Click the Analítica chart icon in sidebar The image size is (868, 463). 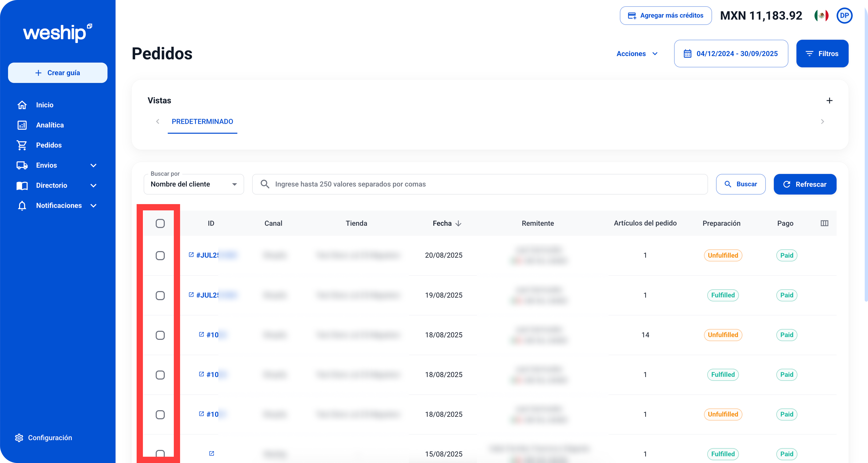(x=22, y=125)
